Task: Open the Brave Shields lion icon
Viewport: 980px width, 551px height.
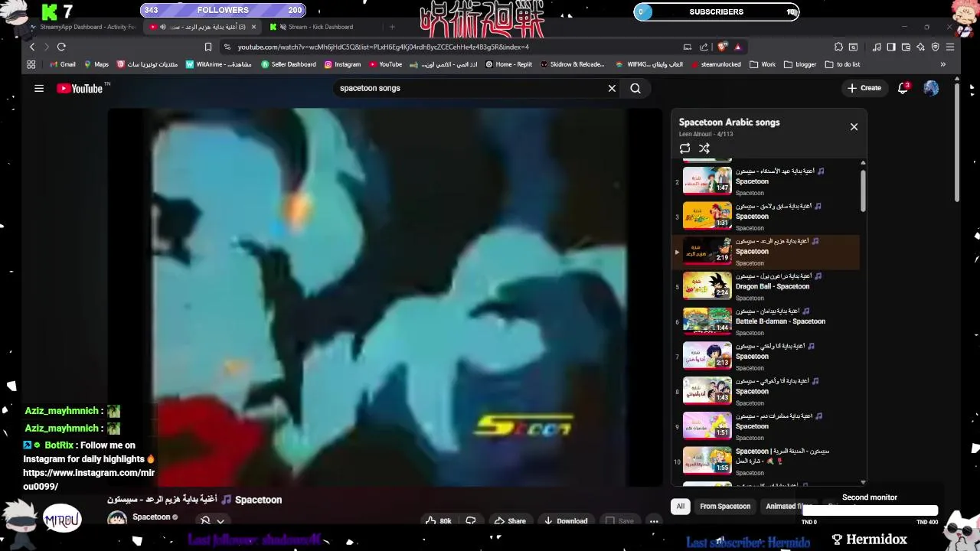Action: [x=722, y=47]
